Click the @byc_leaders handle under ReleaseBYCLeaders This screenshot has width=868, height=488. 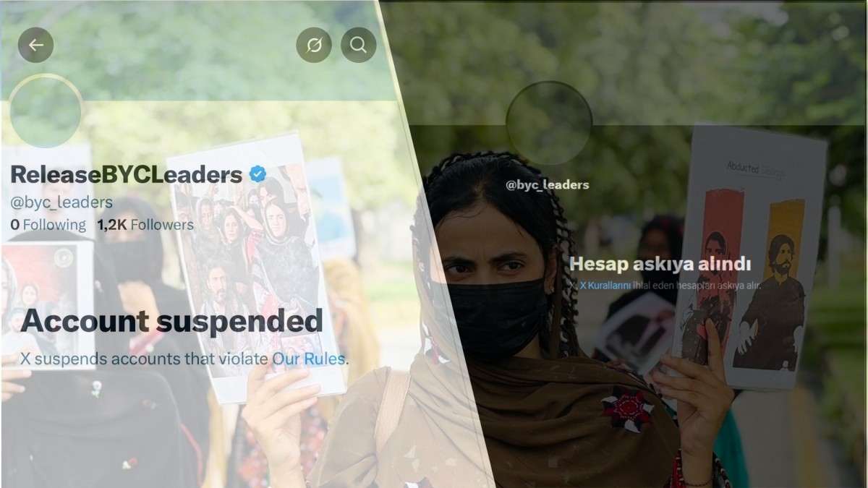61,202
